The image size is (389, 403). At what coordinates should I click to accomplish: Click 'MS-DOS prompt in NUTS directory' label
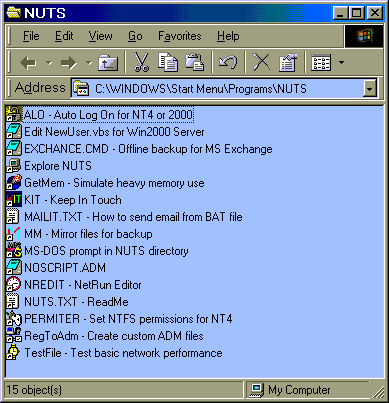tap(106, 251)
